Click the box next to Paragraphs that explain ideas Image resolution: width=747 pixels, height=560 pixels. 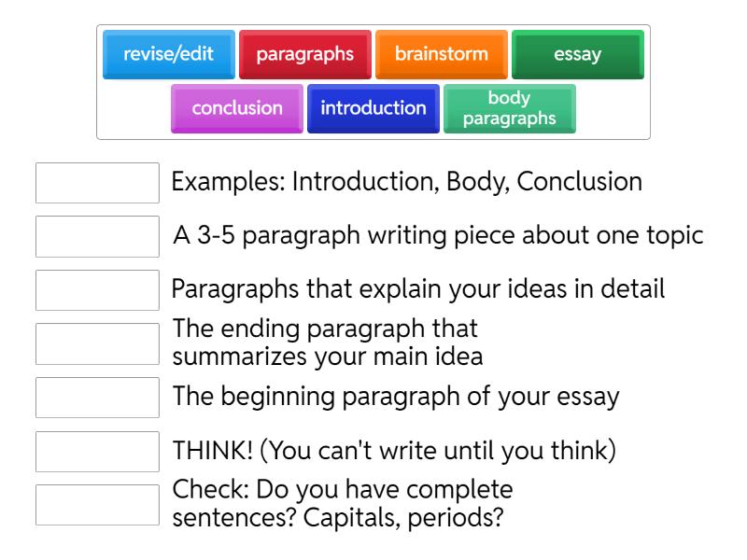97,289
